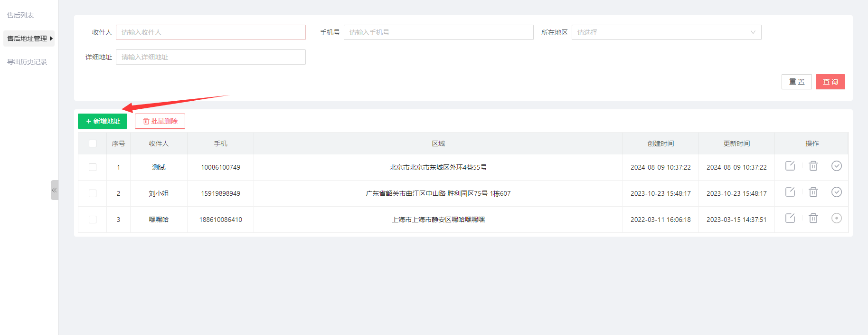Viewport: 868px width, 335px height.
Task: Collapse the left sidebar panel
Action: pyautogui.click(x=54, y=190)
